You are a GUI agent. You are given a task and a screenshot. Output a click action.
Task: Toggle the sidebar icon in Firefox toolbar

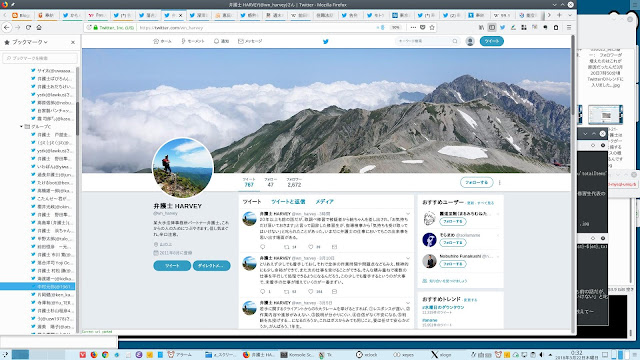[x=492, y=27]
